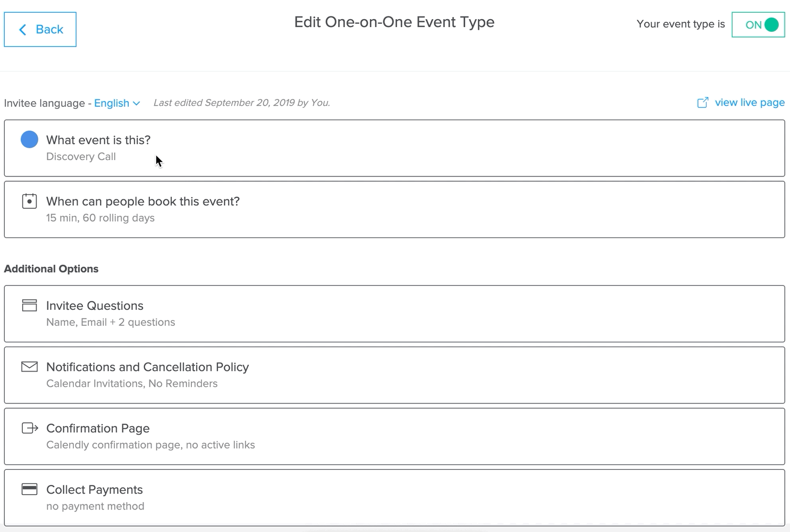Click the 15 min, 60 rolling days text
790x532 pixels.
pyautogui.click(x=100, y=218)
